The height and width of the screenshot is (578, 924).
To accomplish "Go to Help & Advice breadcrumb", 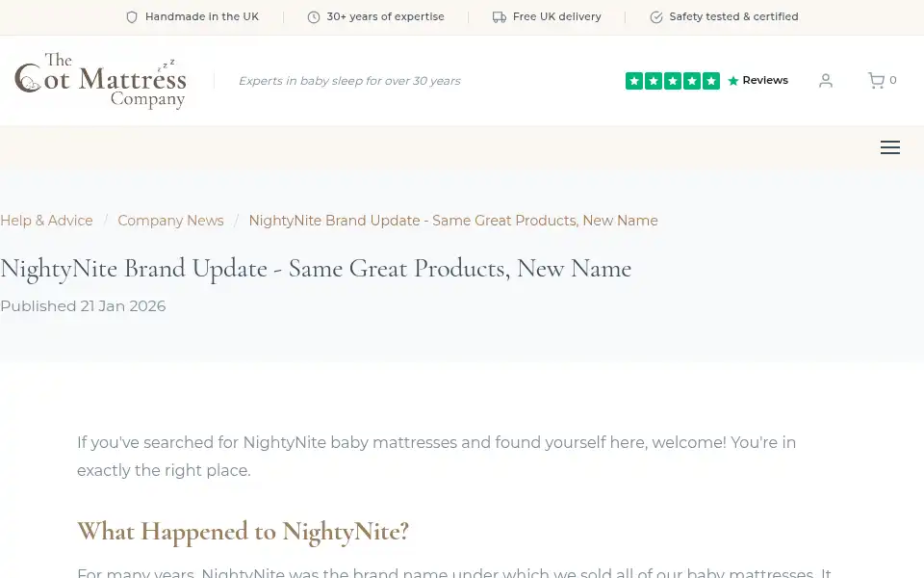I will coord(46,221).
